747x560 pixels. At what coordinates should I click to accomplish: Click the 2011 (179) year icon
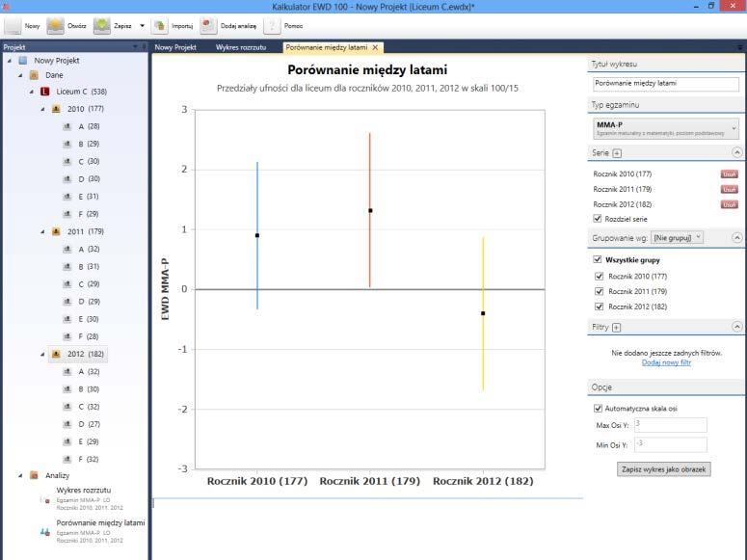pos(56,231)
